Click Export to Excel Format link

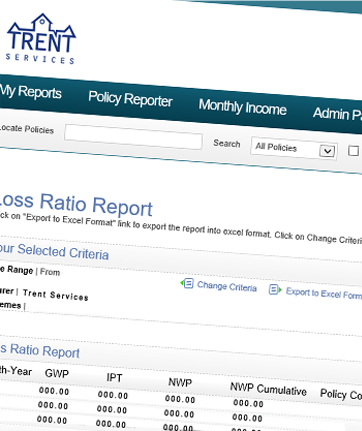coord(324,293)
